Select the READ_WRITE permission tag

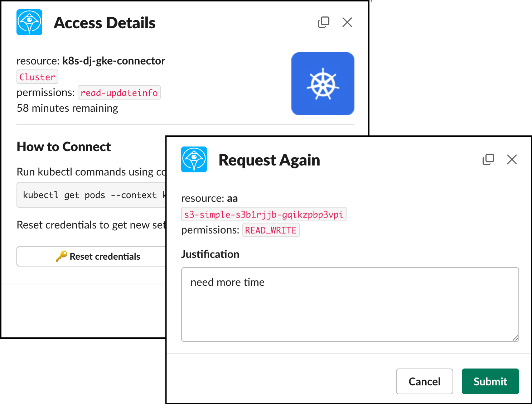pos(271,230)
